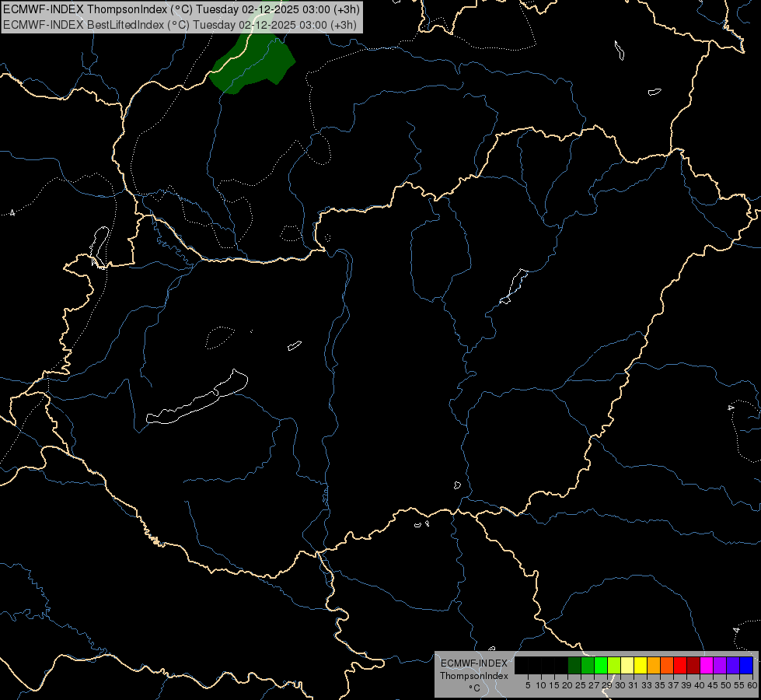Pick the yellow-green 29–30 legend swatch
The width and height of the screenshot is (761, 700).
click(614, 666)
